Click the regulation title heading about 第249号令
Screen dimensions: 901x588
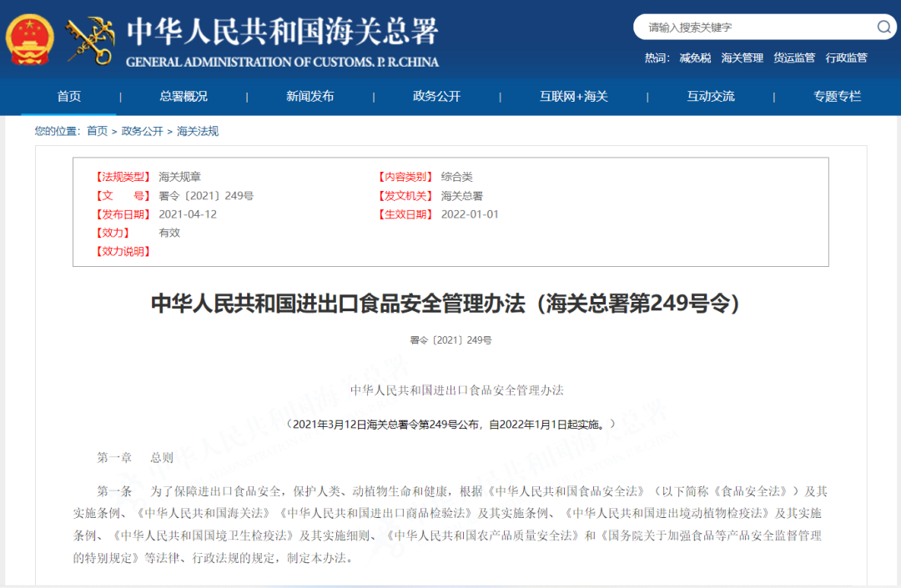pos(445,304)
